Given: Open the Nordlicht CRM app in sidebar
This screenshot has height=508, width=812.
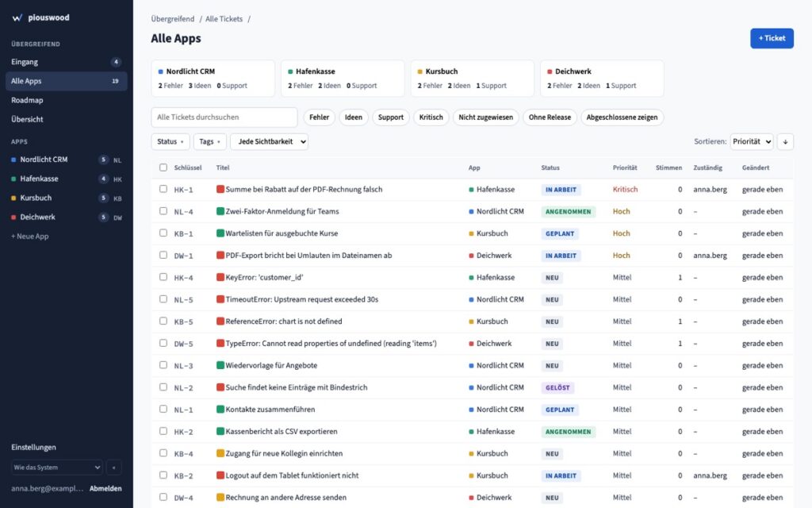Looking at the screenshot, I should 67,160.
